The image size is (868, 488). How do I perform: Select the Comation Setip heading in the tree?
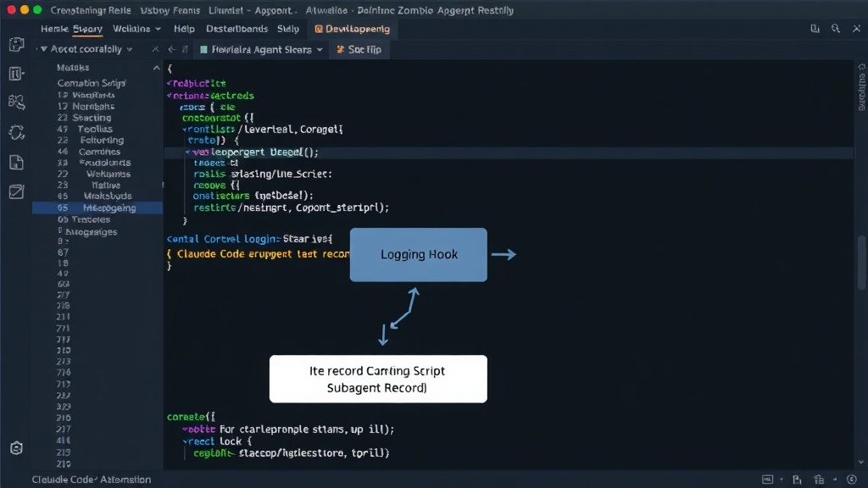tap(92, 83)
